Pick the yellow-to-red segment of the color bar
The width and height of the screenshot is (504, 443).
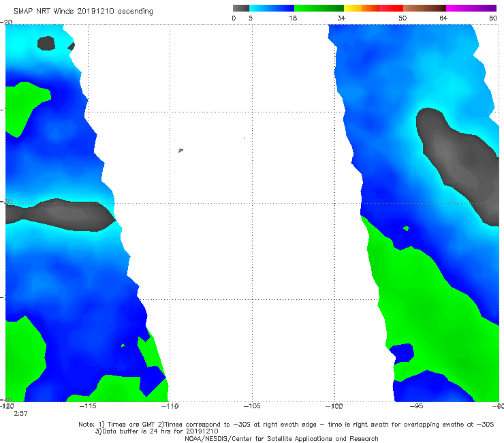click(x=373, y=8)
